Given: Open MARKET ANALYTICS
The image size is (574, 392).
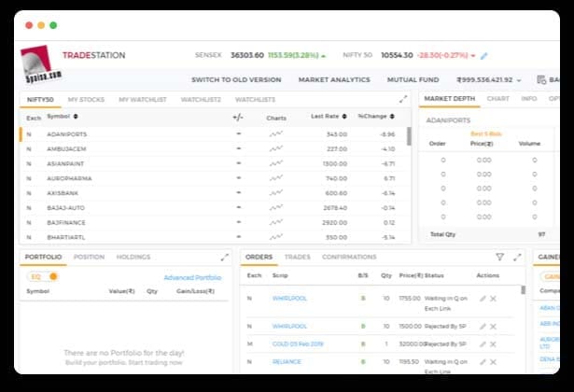Looking at the screenshot, I should 334,79.
